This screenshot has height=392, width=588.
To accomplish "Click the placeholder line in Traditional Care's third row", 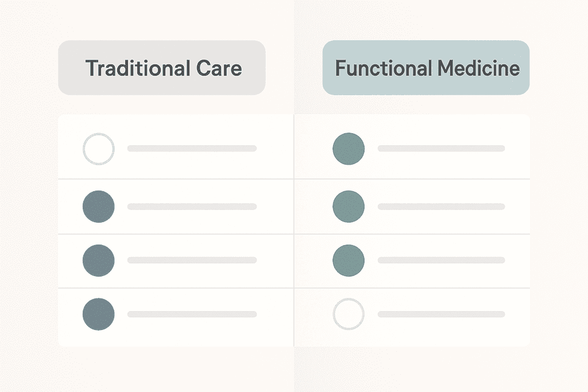I will [192, 260].
